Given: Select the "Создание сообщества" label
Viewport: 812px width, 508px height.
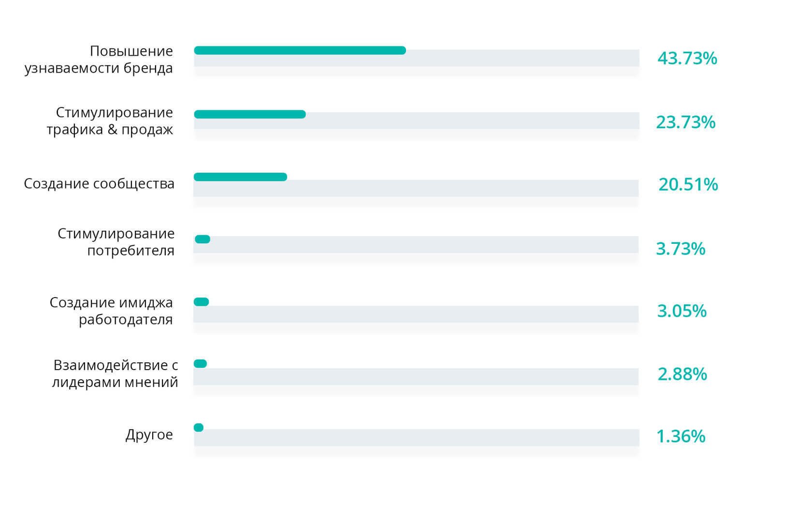Looking at the screenshot, I should [x=99, y=184].
